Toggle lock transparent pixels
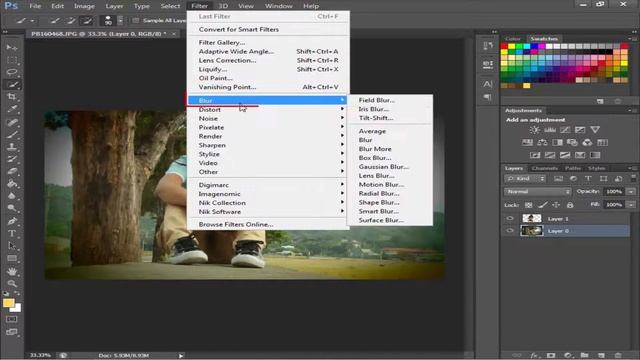 click(529, 205)
